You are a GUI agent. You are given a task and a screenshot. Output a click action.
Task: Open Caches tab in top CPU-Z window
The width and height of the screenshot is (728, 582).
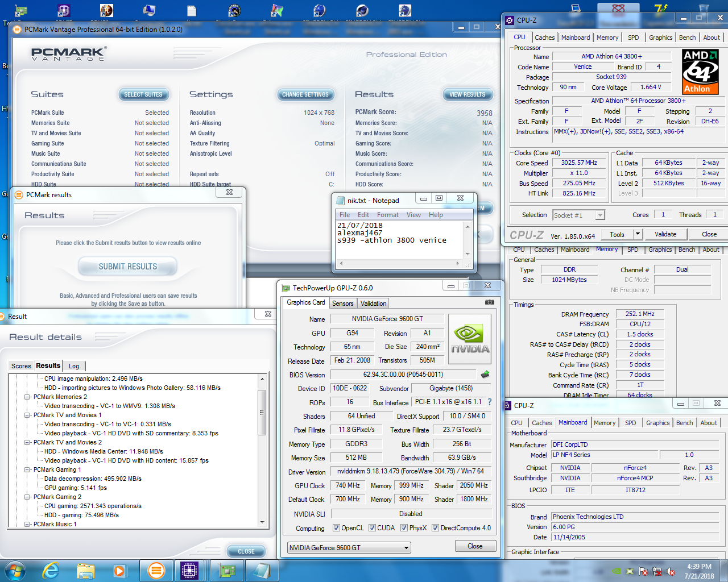(544, 38)
